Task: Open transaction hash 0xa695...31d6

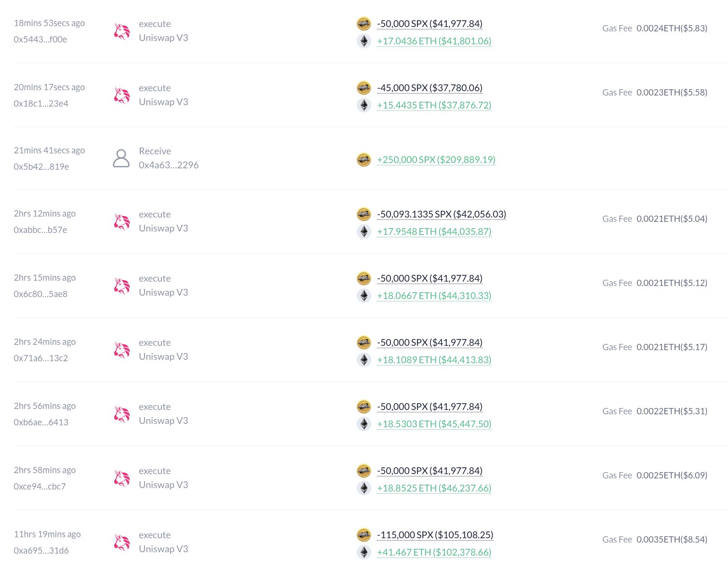Action: pyautogui.click(x=41, y=550)
